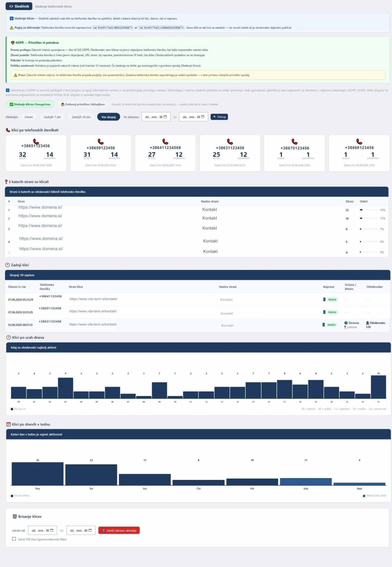
Task: Open calendar icon in Izbriši od date field
Action: pos(52,530)
